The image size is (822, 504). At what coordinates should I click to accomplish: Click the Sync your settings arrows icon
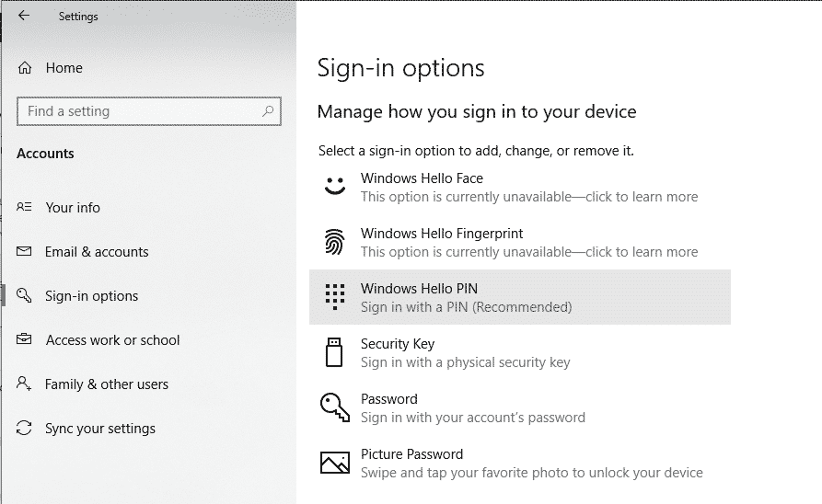24,428
